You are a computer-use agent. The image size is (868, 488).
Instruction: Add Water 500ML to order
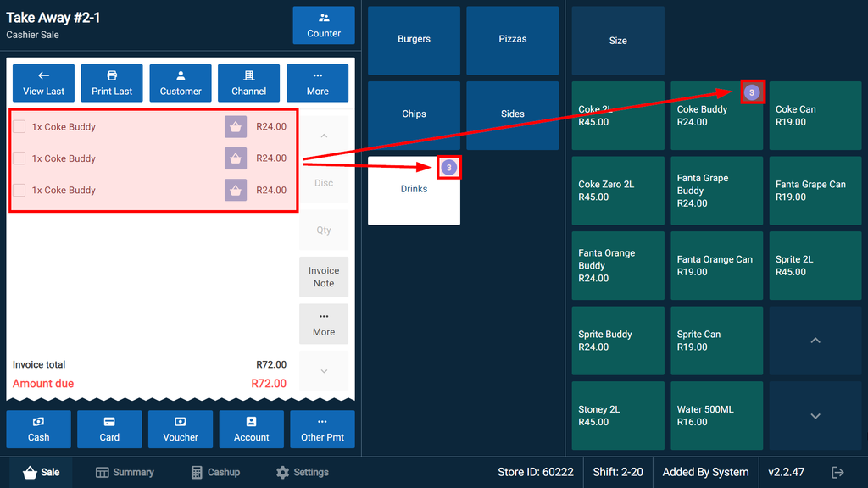(716, 415)
